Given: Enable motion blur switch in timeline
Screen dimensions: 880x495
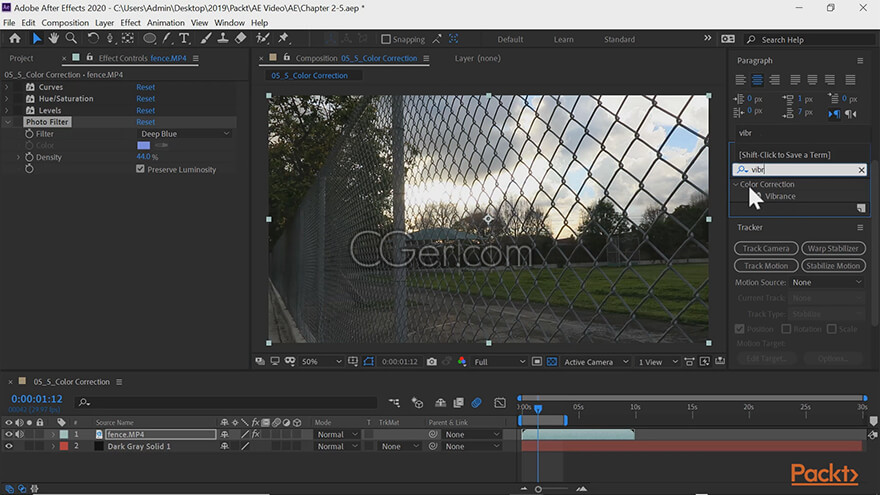Looking at the screenshot, I should 476,402.
